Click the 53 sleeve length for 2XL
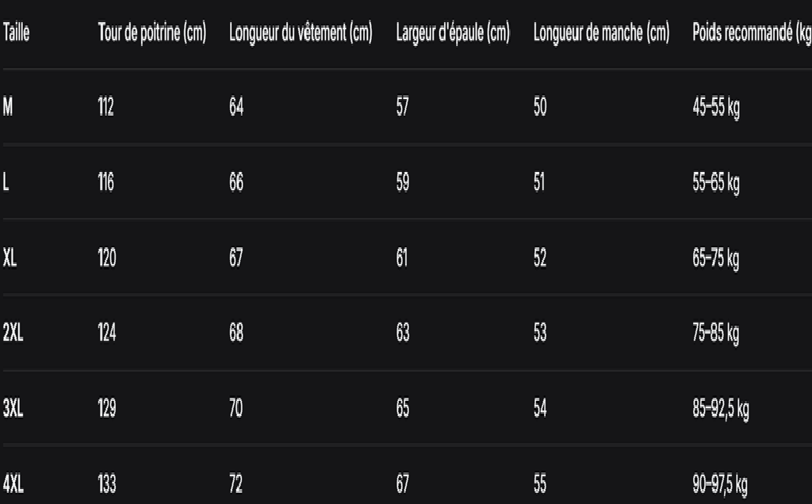 pyautogui.click(x=540, y=332)
